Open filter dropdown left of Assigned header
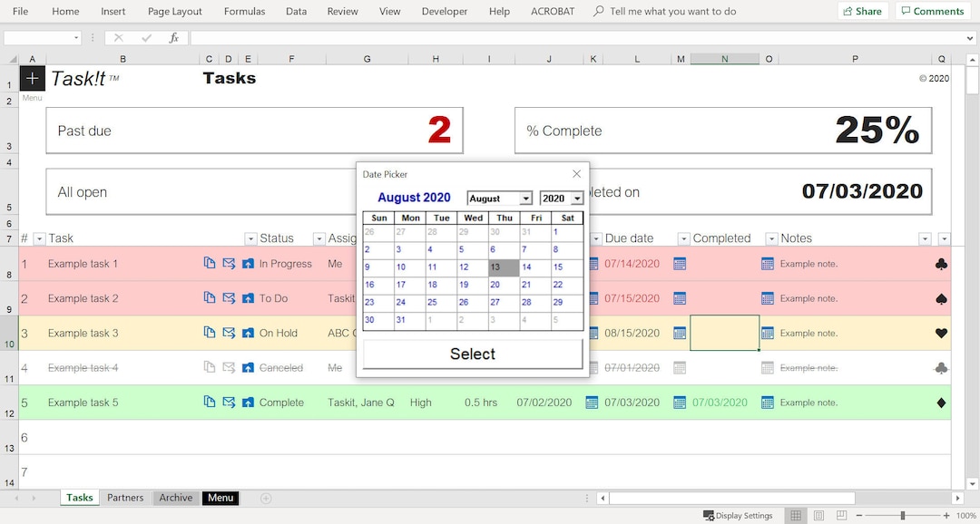 pyautogui.click(x=318, y=238)
